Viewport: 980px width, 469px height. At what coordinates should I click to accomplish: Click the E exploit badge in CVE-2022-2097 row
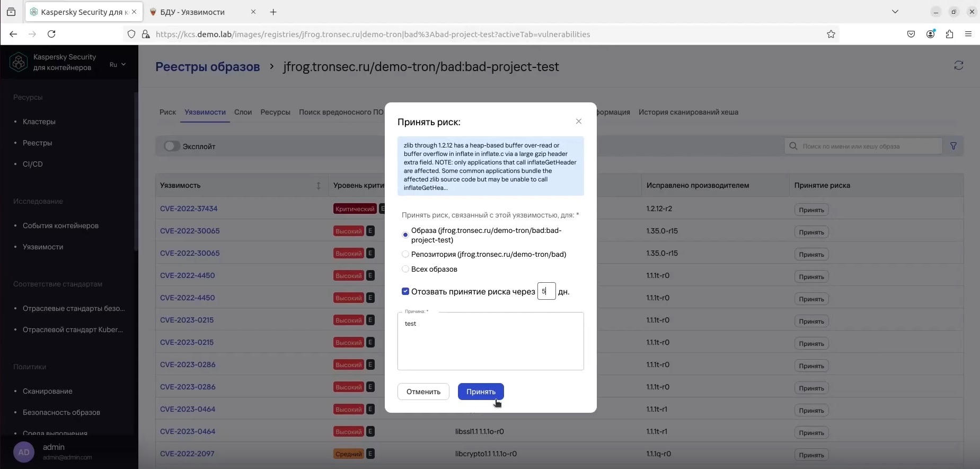click(x=370, y=454)
